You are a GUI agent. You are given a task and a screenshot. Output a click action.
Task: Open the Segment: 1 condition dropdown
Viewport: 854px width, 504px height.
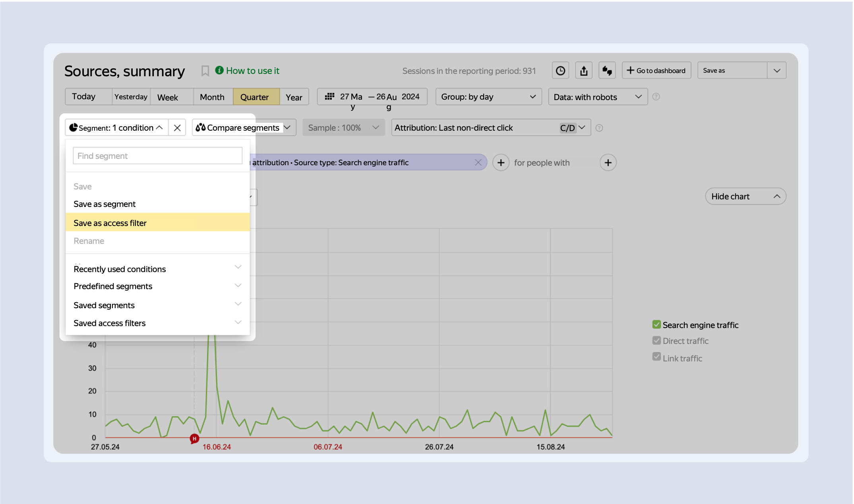point(117,128)
